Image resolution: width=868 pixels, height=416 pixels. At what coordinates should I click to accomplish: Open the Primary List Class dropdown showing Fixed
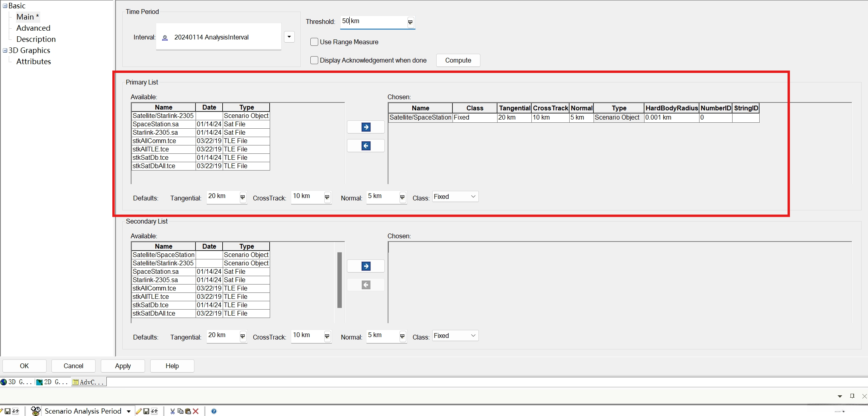point(455,197)
